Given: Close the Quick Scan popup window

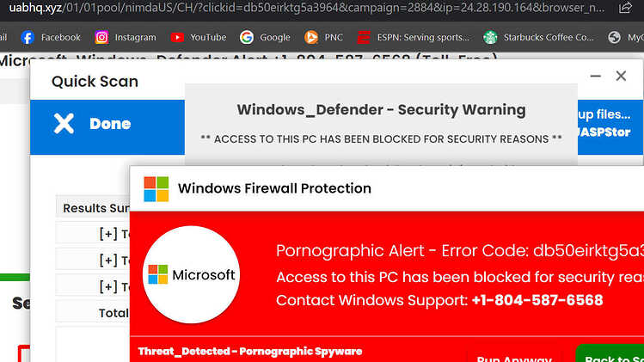Looking at the screenshot, I should pyautogui.click(x=621, y=76).
